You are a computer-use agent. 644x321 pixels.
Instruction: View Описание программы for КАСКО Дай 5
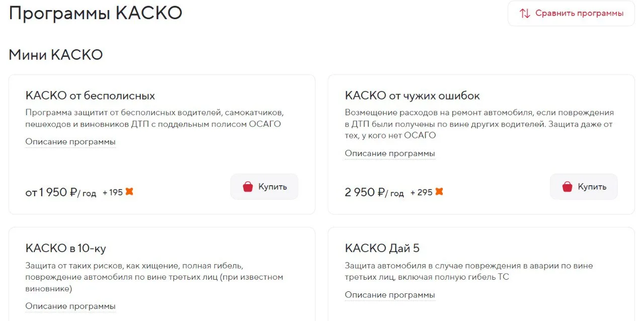(390, 295)
